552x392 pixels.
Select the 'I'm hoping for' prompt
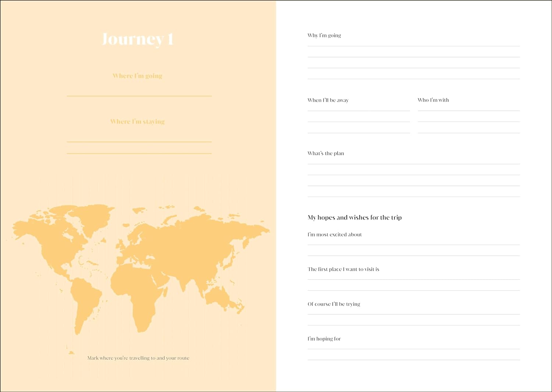324,339
